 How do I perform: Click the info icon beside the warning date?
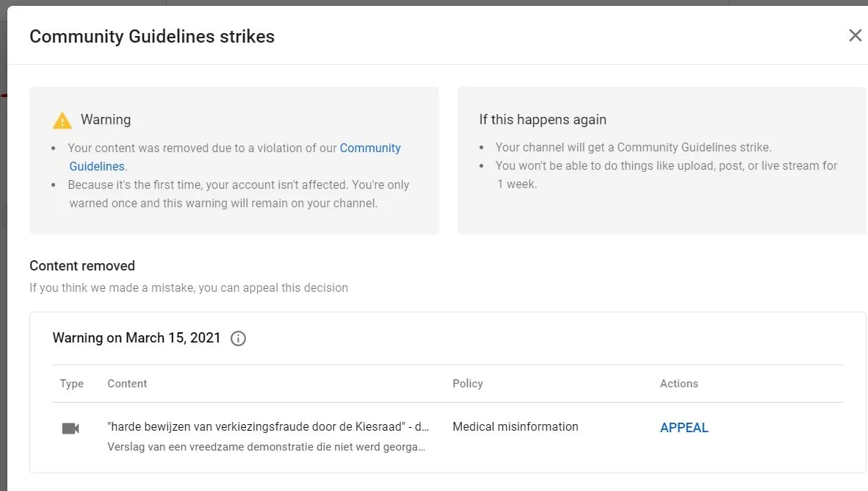pos(238,339)
